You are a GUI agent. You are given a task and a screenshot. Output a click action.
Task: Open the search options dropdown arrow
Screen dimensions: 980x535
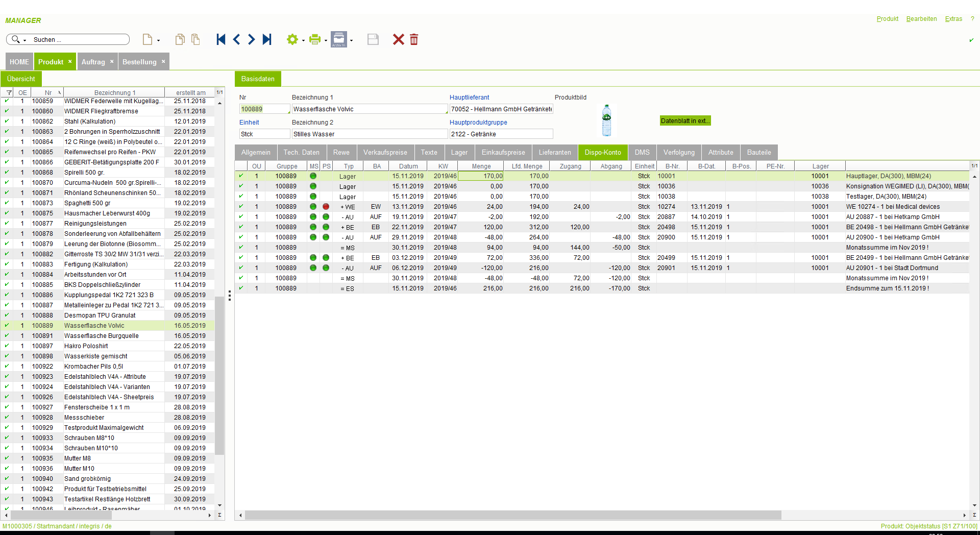(24, 40)
